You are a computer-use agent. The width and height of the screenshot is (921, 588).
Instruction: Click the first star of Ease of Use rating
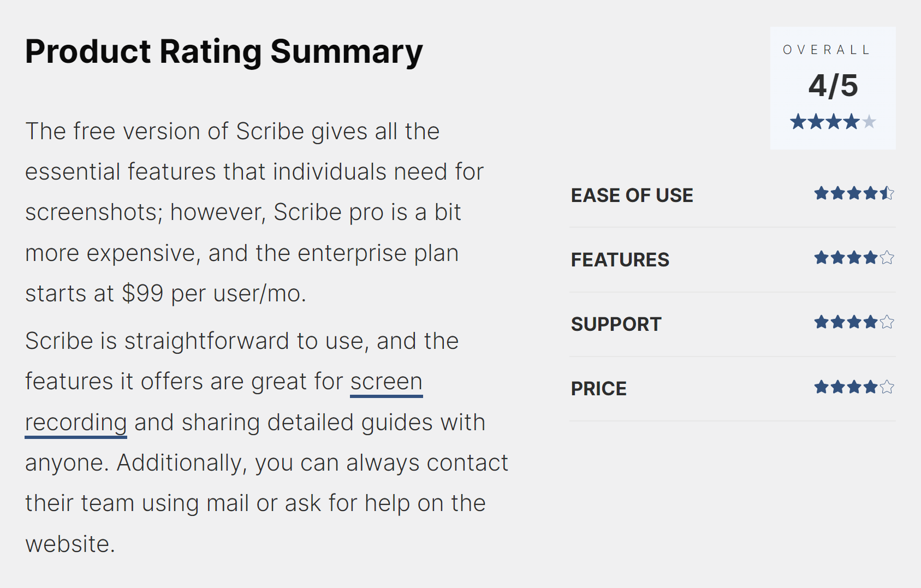pos(822,193)
